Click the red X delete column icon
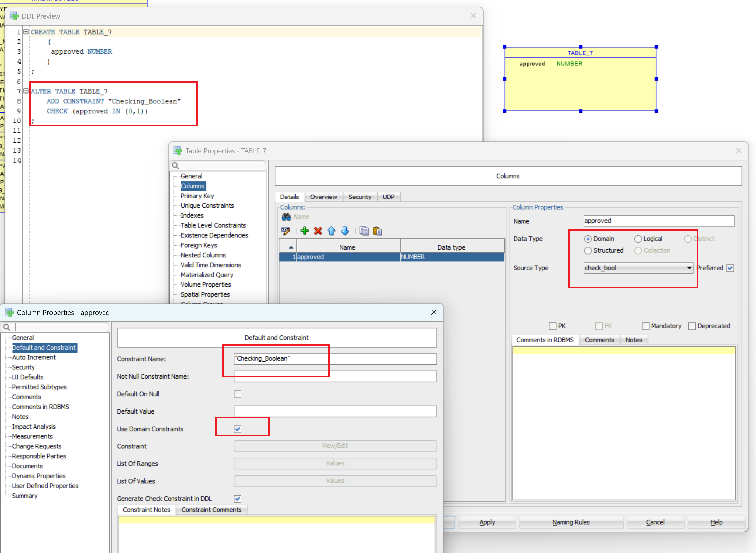 (x=318, y=231)
